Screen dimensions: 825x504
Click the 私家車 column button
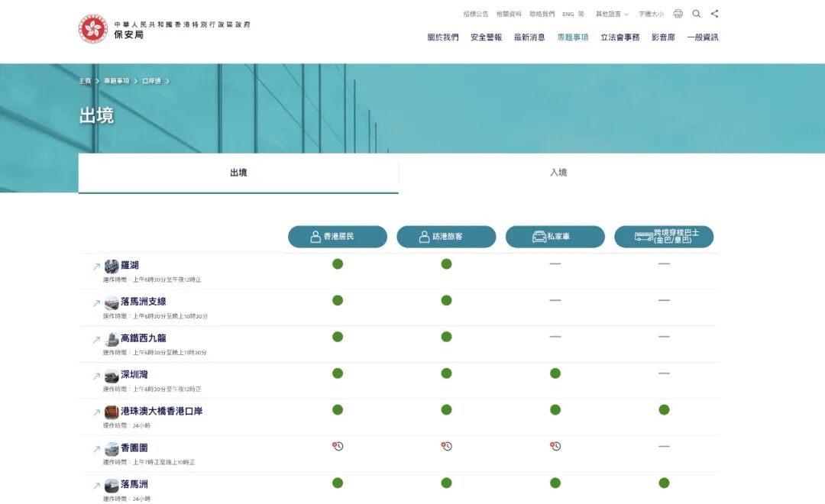pos(555,237)
